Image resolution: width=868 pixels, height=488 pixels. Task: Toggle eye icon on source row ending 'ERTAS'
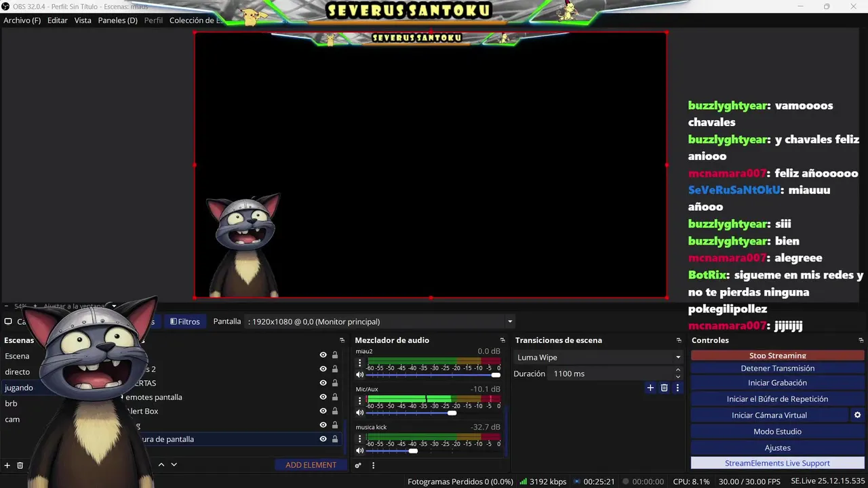(323, 383)
